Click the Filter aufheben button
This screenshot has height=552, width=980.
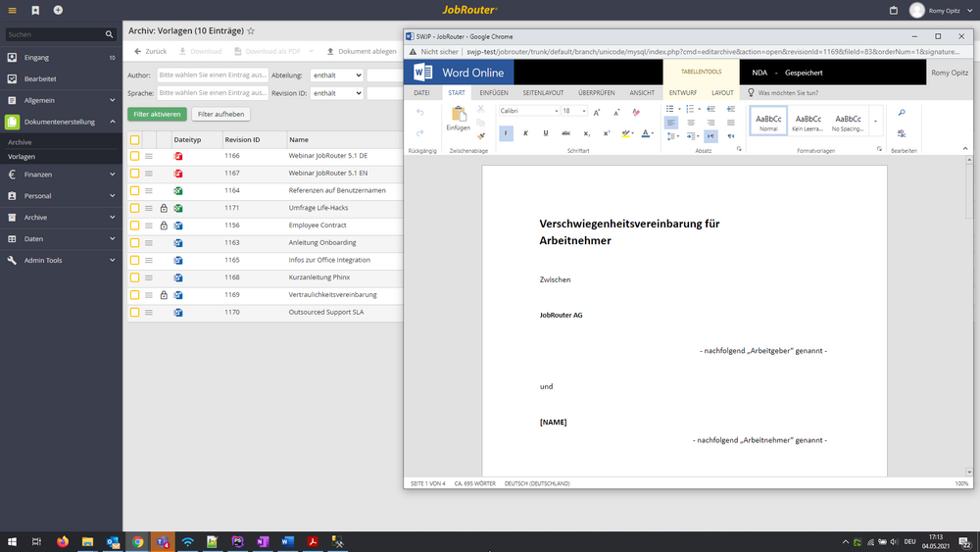click(x=220, y=115)
